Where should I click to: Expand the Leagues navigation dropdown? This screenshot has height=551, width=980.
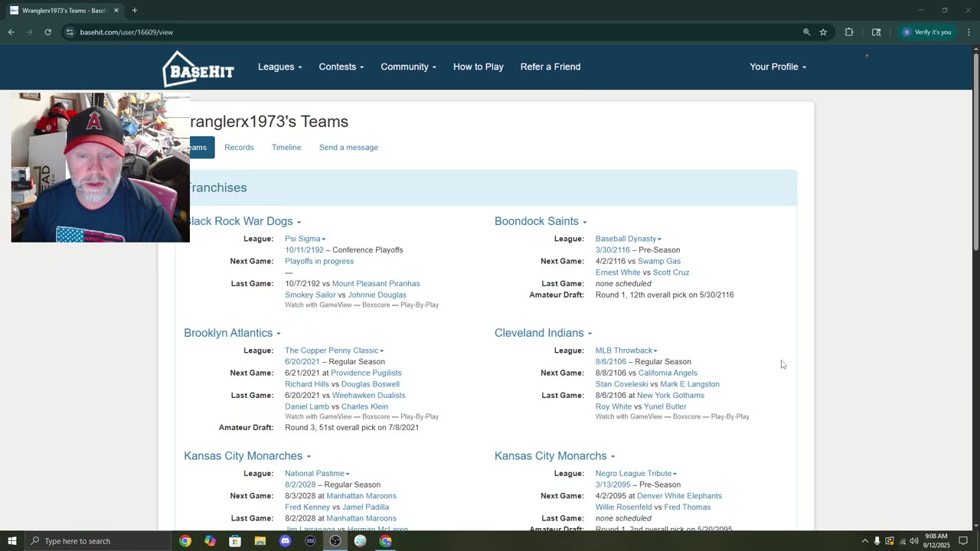[279, 67]
